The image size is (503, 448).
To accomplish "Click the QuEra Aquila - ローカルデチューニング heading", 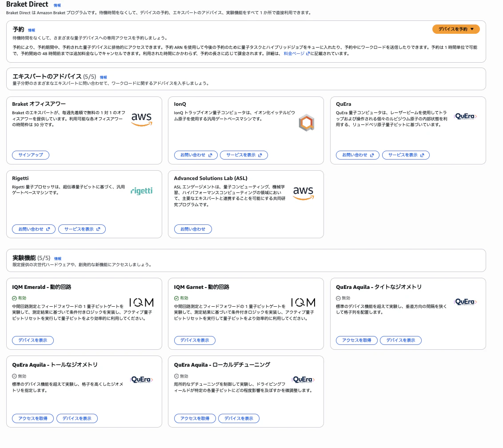I will tap(222, 365).
